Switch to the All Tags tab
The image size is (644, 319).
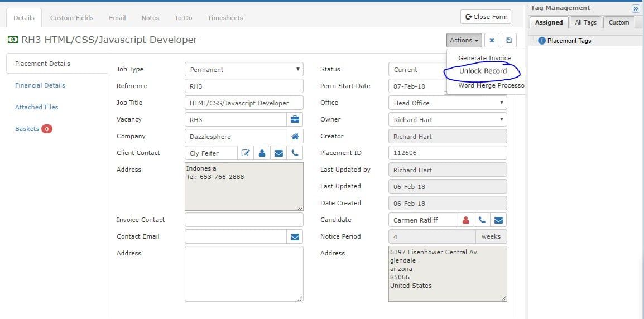coord(585,22)
